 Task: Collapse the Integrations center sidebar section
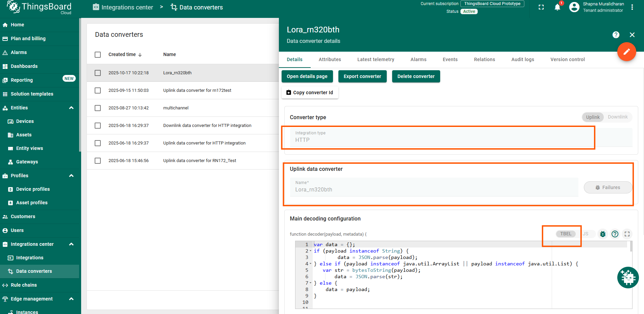(71, 244)
